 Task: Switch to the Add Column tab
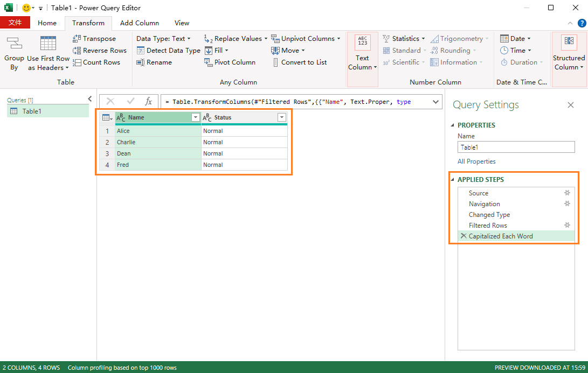point(139,23)
